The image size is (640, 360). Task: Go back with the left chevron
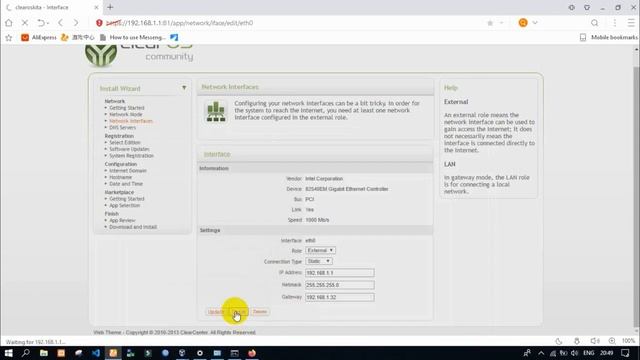click(60, 23)
